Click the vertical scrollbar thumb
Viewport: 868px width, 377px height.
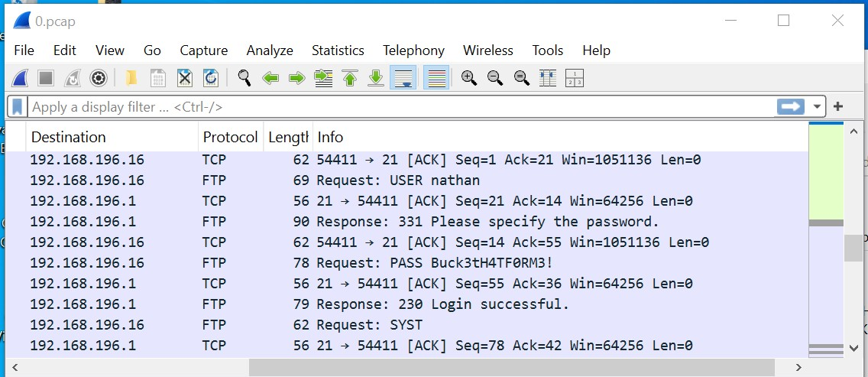tap(853, 248)
